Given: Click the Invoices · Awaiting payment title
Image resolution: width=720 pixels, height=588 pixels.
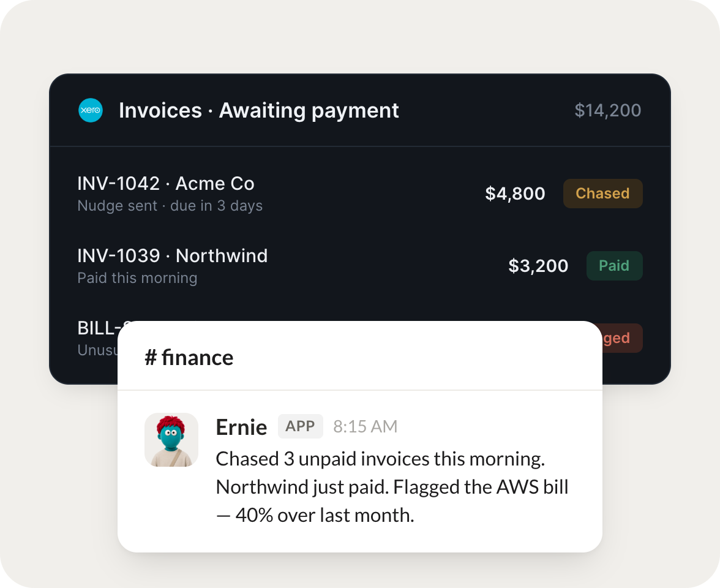Looking at the screenshot, I should coord(258,110).
